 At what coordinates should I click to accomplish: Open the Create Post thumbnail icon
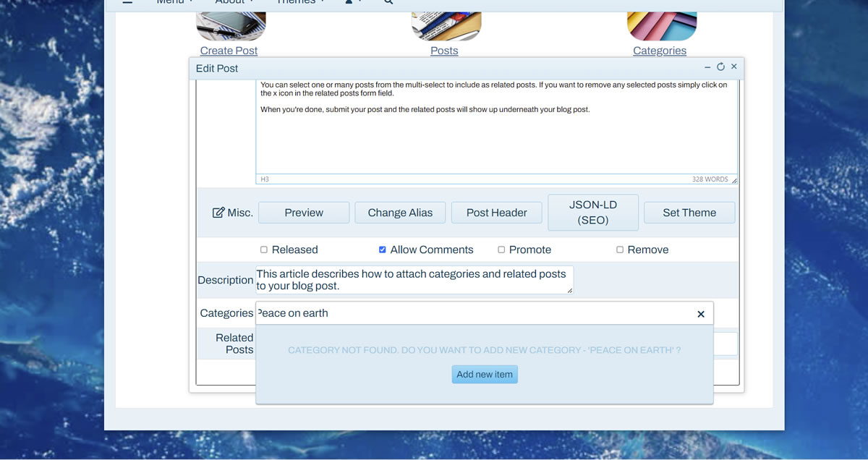pos(231,26)
